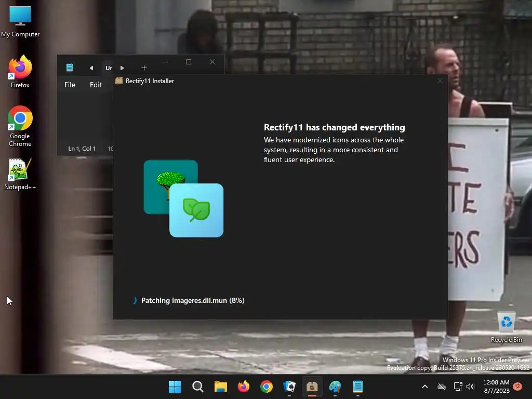The image size is (532, 399).
Task: Open the OneDrive cloud tray icon
Action: tap(442, 387)
